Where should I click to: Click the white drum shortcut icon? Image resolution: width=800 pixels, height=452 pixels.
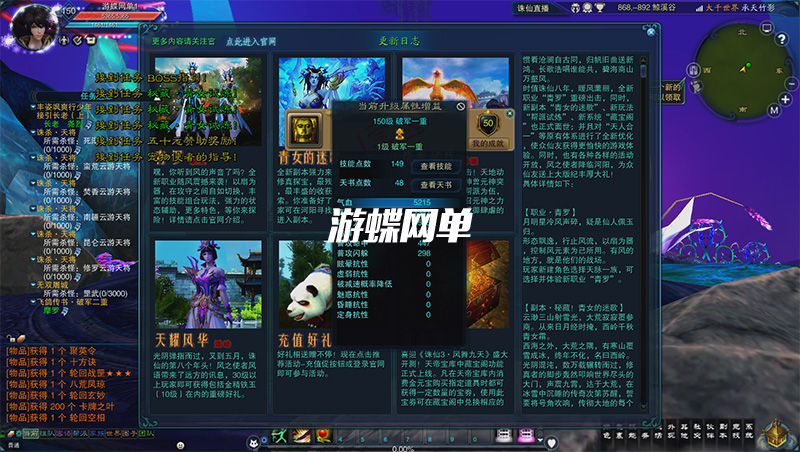(x=504, y=436)
